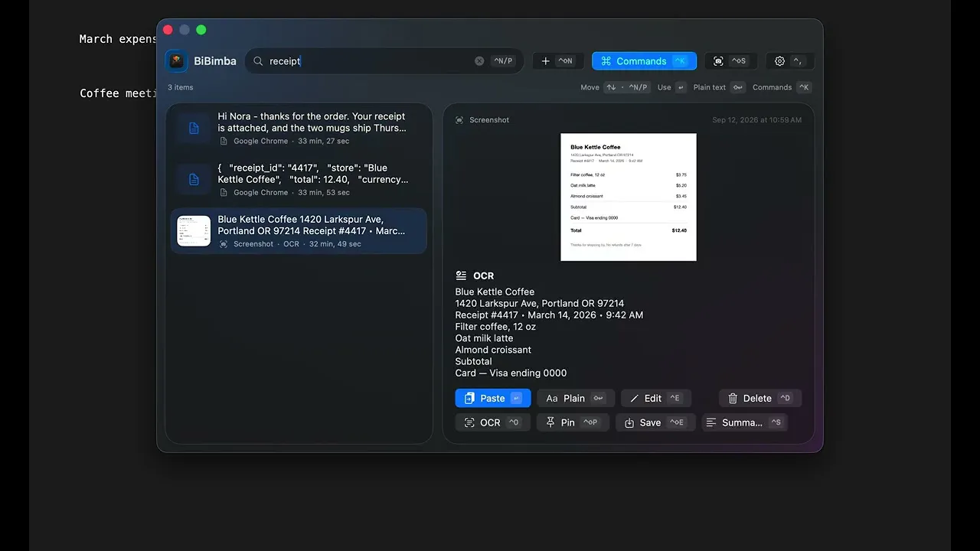Click the pencil icon in the Edit button
Image resolution: width=980 pixels, height=551 pixels.
click(634, 398)
